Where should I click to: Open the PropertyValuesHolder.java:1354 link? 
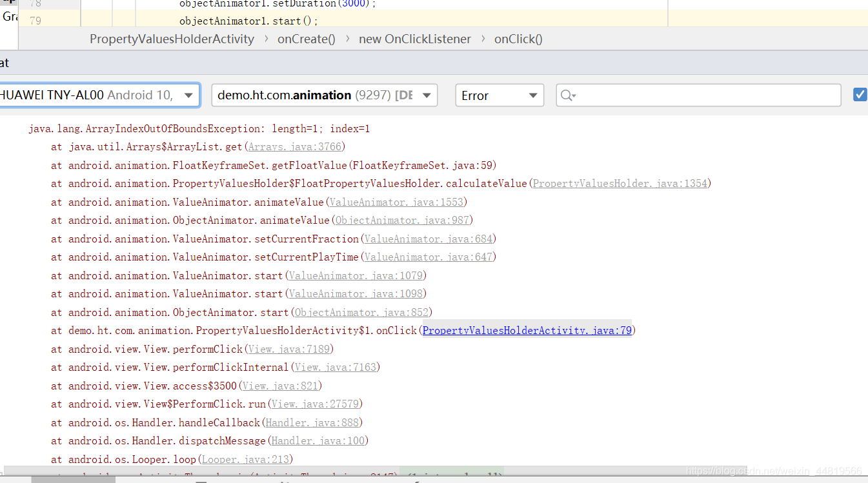pyautogui.click(x=620, y=184)
